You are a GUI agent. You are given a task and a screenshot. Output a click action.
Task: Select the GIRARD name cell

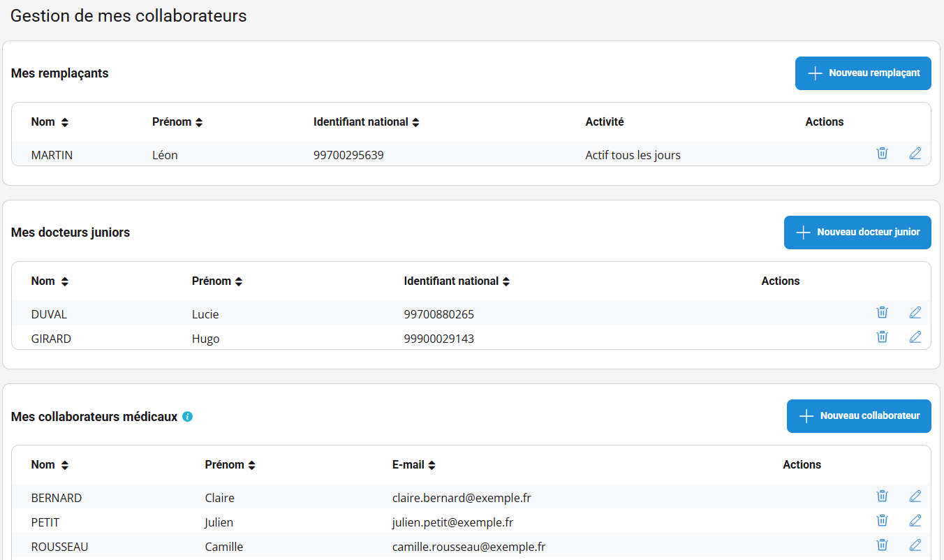(52, 339)
